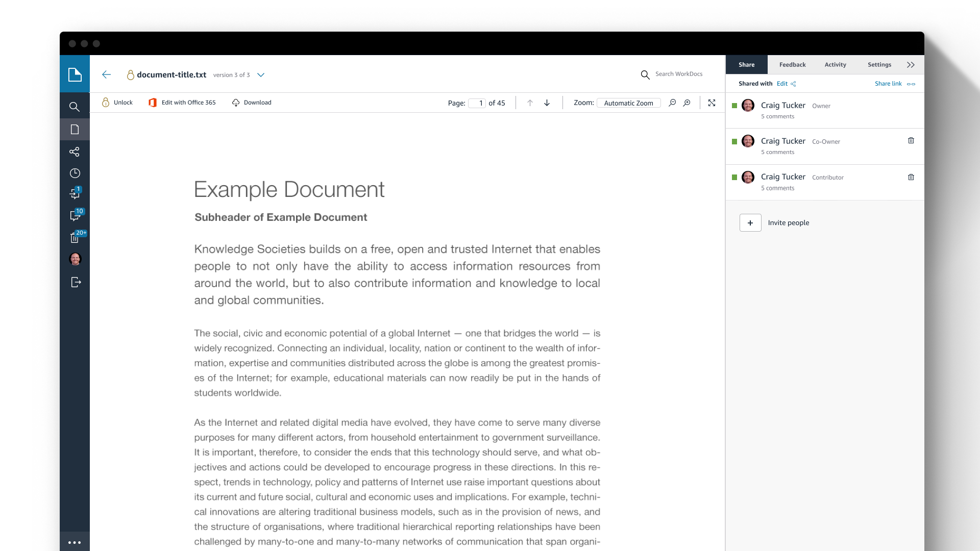Viewport: 980px width, 551px height.
Task: Open the search icon in left sidebar
Action: [x=75, y=107]
